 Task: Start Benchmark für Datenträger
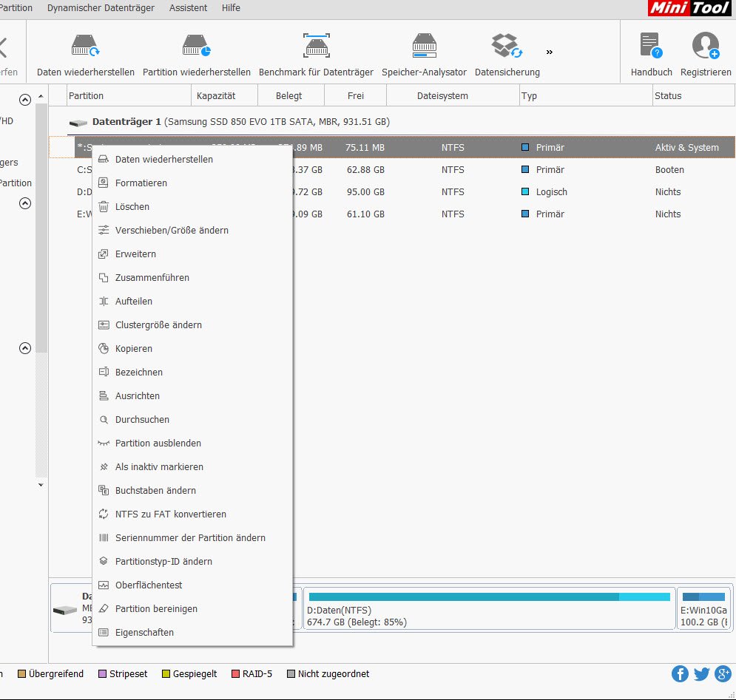pos(316,52)
